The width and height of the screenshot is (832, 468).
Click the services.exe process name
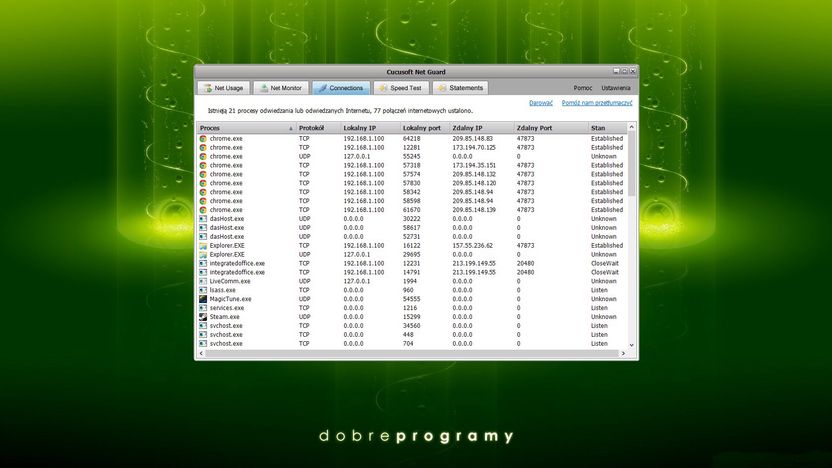click(227, 308)
